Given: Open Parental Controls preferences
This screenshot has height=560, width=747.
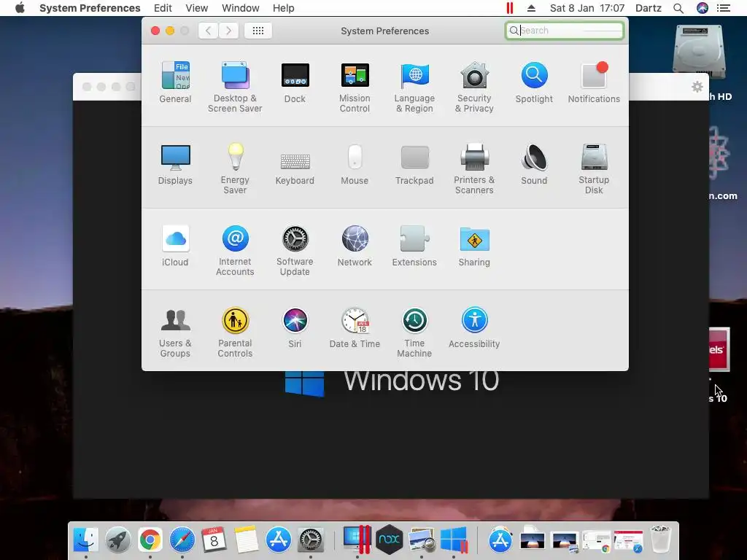Looking at the screenshot, I should click(235, 332).
